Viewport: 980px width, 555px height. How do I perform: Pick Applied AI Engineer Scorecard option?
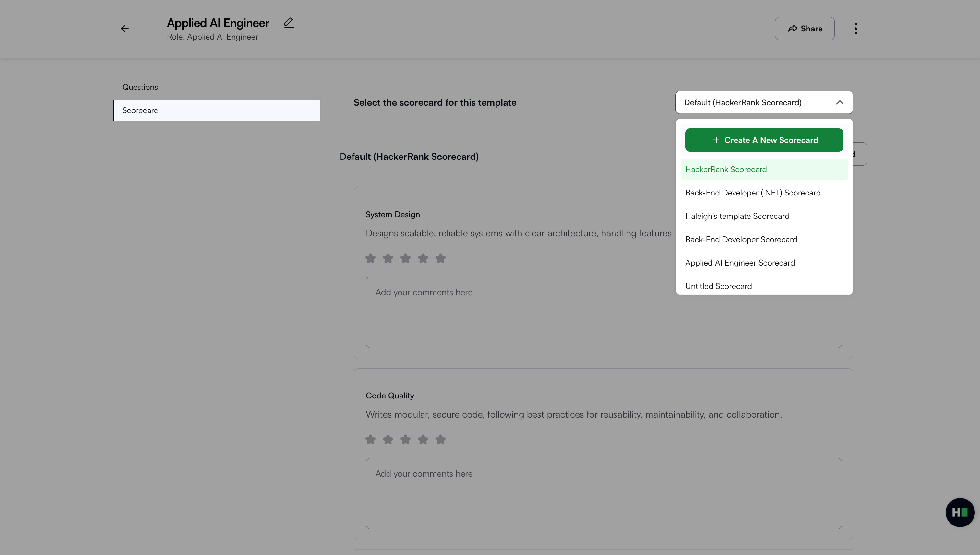coord(740,263)
